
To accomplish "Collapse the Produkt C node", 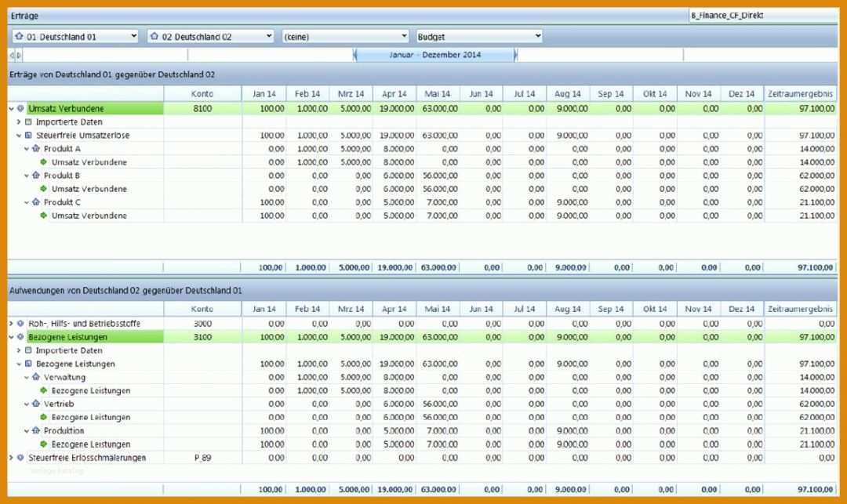I will point(27,202).
